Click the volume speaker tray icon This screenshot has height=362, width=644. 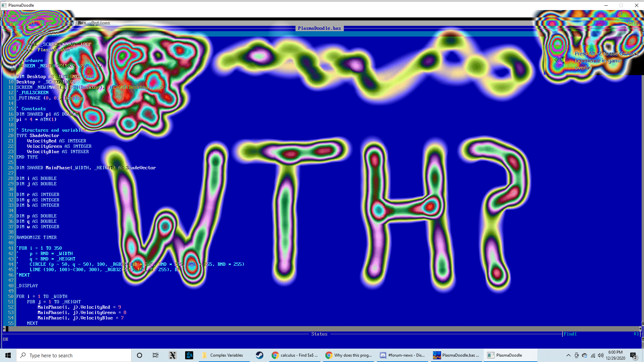600,355
